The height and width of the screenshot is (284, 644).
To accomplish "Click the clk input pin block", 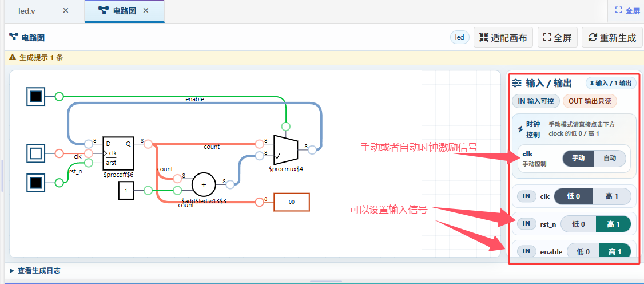I will (35, 153).
